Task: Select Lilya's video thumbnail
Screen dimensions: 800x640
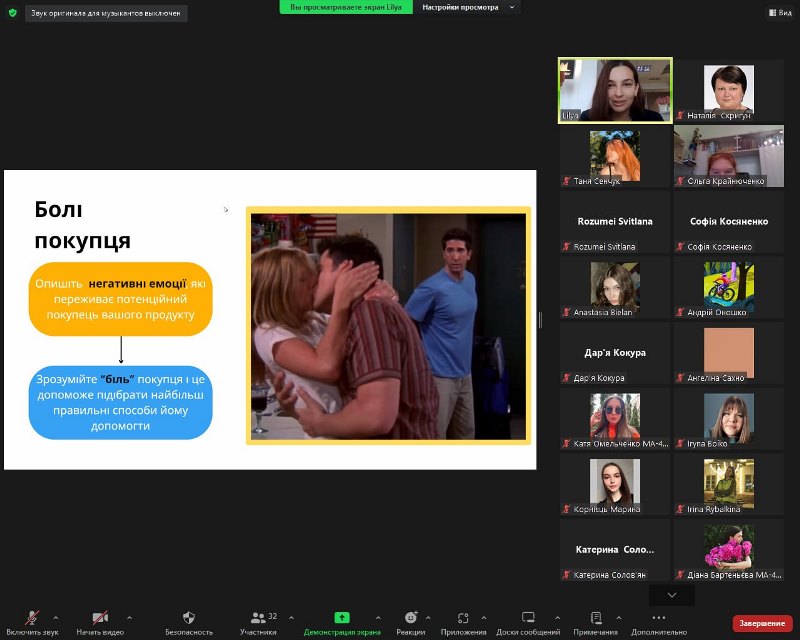Action: (x=615, y=90)
